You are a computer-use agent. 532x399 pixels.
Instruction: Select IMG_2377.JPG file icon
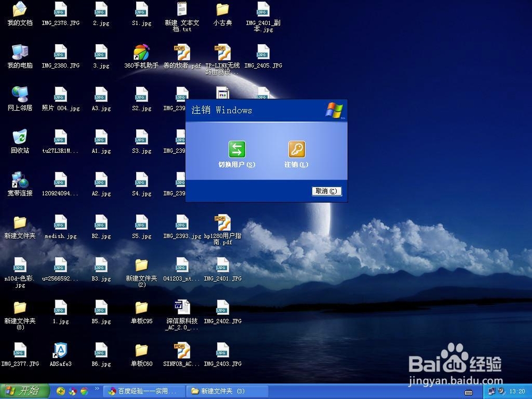(x=20, y=350)
